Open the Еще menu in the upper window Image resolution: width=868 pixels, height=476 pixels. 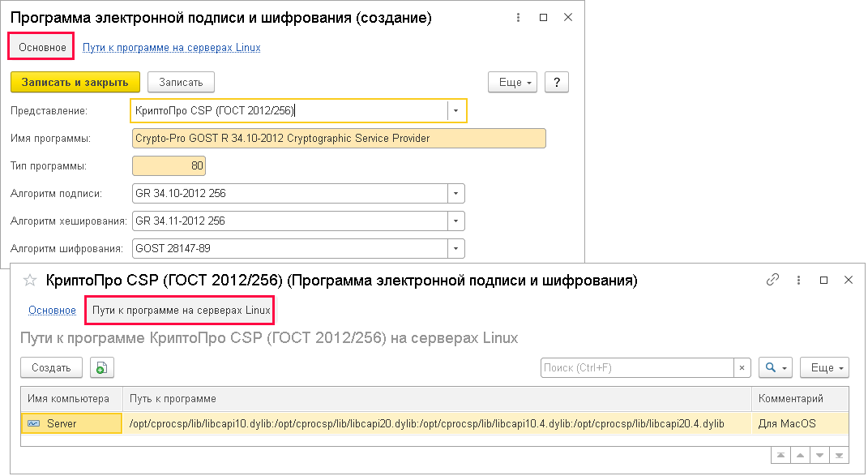point(512,83)
